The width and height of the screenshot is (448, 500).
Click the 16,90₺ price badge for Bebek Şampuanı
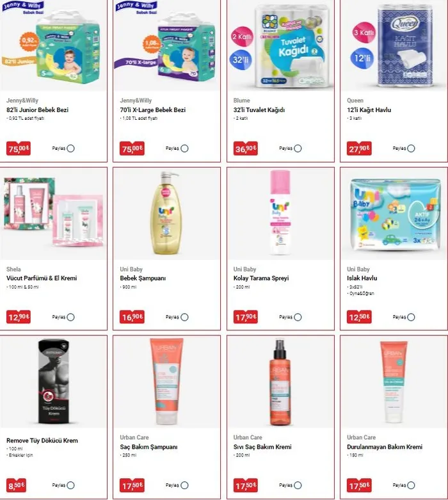[132, 317]
